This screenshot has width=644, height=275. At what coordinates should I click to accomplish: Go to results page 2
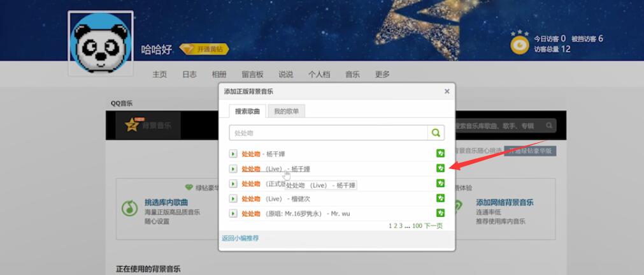[396, 226]
